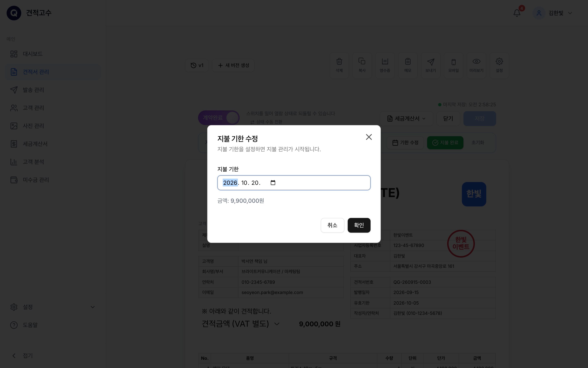The height and width of the screenshot is (368, 588).
Task: Select the year 2026 in date field
Action: point(230,183)
